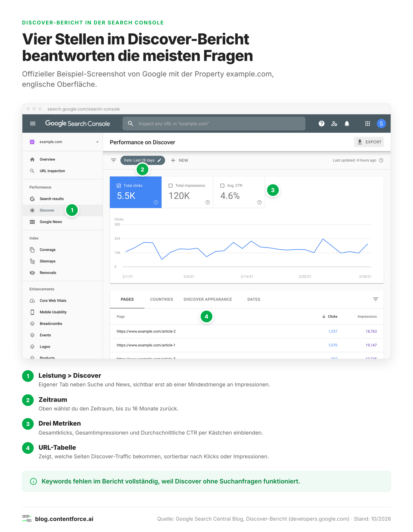Open Overview in the sidebar

click(62, 159)
